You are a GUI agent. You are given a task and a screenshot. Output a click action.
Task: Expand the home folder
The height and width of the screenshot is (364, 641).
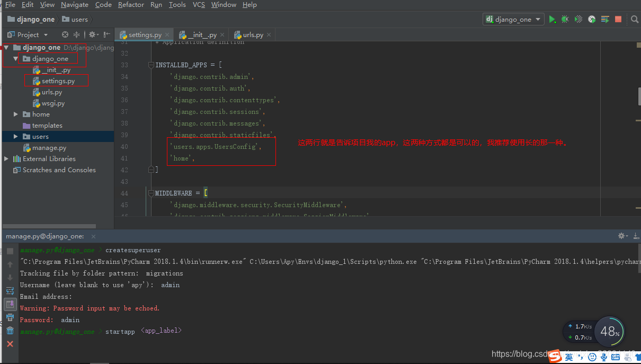[16, 114]
